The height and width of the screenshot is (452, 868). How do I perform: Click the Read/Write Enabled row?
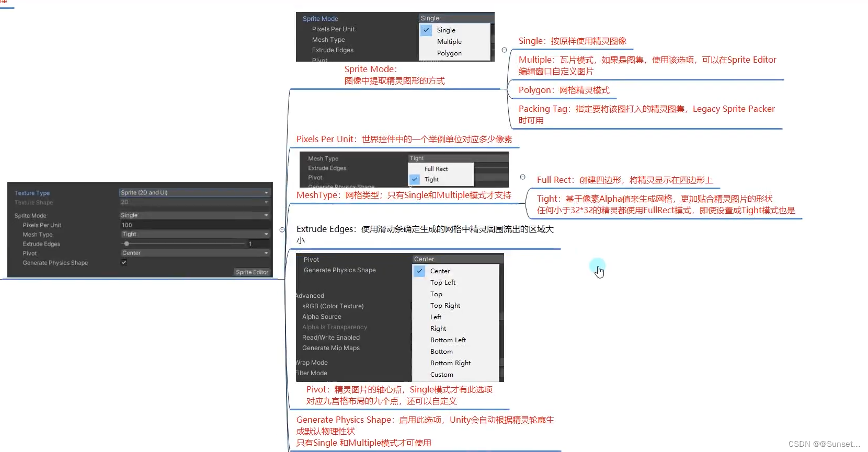pos(331,338)
